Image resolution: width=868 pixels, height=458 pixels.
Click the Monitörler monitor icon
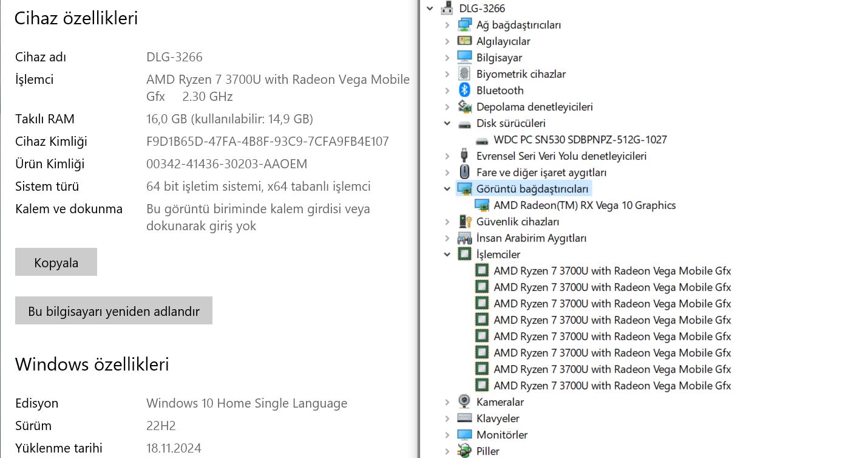[x=464, y=434]
